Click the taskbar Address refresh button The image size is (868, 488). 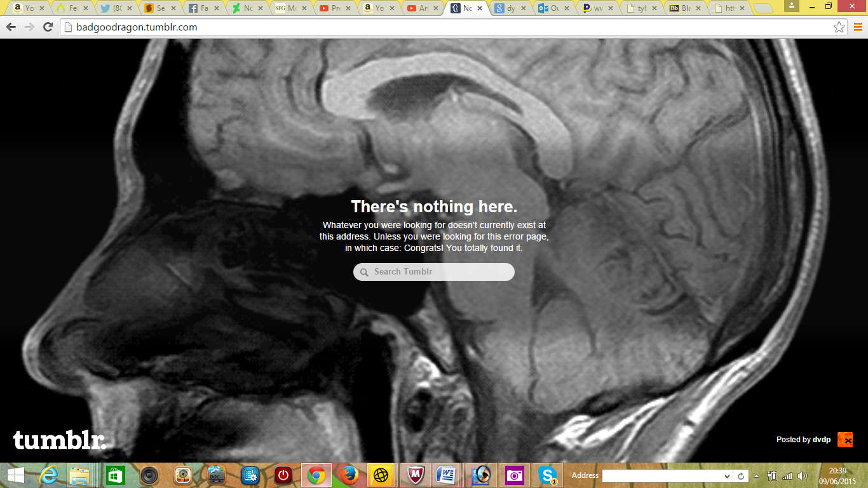741,476
